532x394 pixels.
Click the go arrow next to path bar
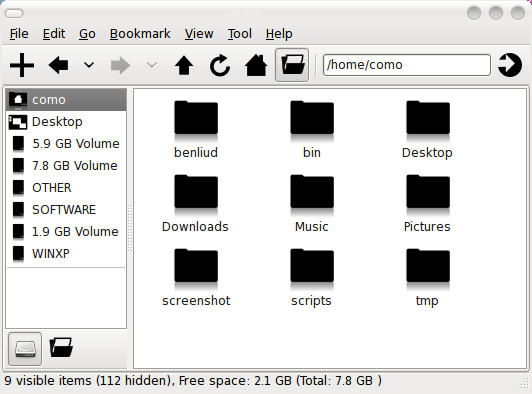510,65
